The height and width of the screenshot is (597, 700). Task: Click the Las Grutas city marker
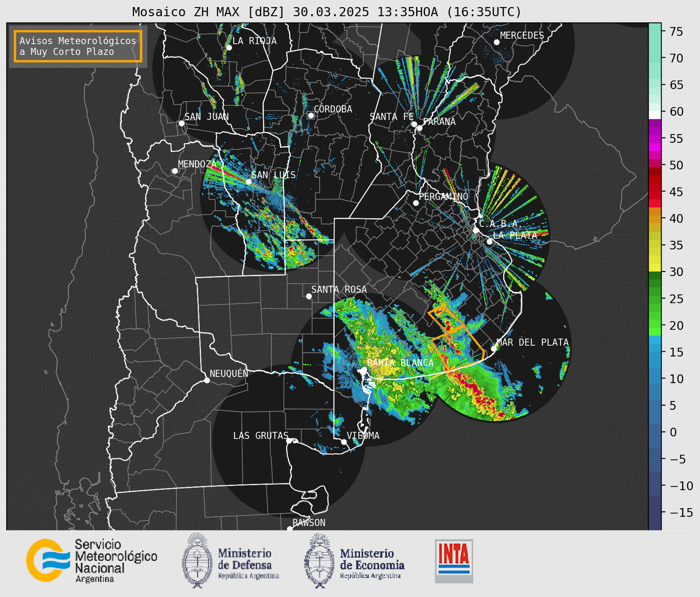289,441
